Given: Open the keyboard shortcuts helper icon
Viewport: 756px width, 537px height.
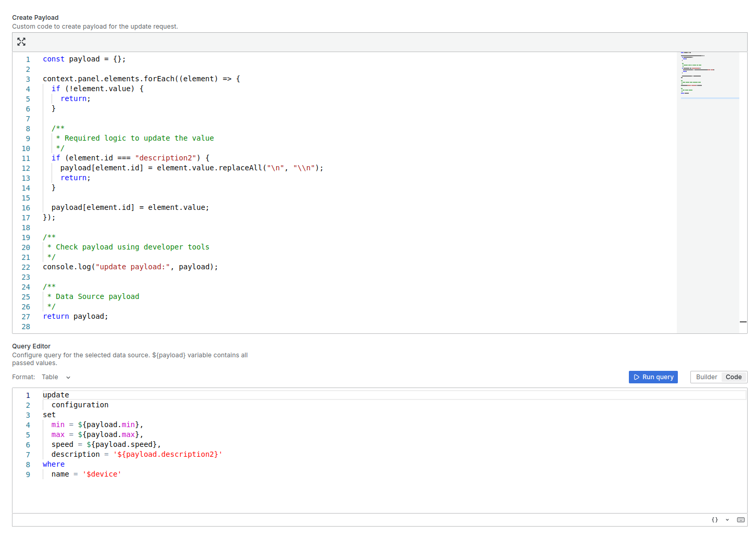Looking at the screenshot, I should pyautogui.click(x=740, y=519).
